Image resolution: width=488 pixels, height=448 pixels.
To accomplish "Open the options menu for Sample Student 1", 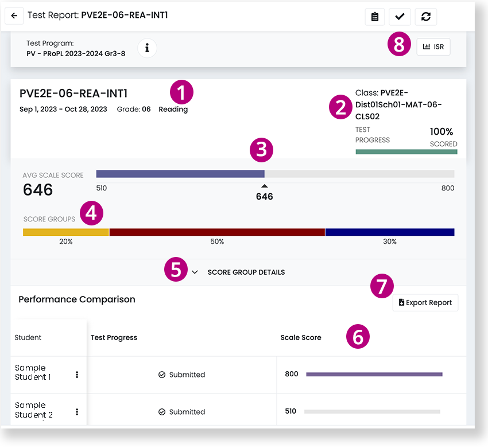I will tap(77, 375).
